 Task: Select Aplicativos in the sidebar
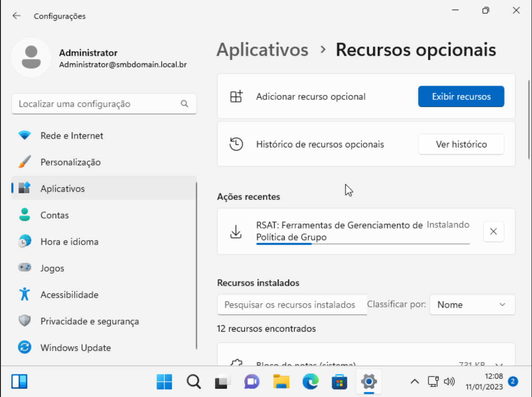[104, 189]
